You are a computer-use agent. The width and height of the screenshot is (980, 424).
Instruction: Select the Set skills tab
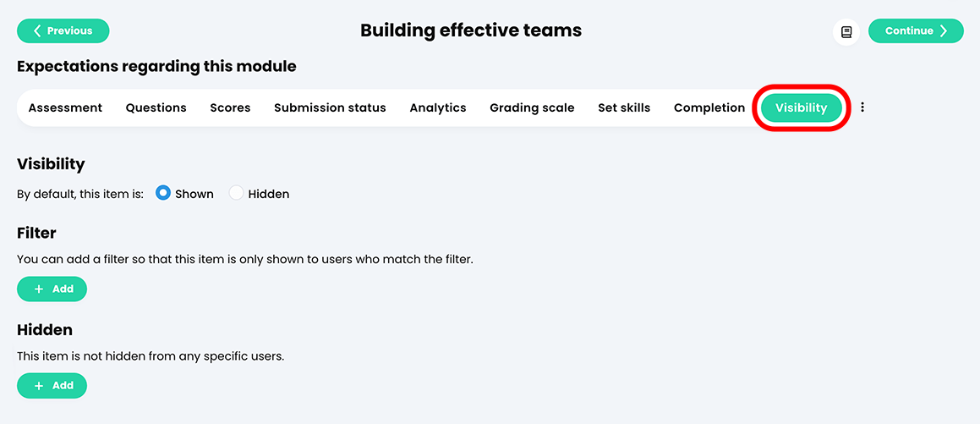click(624, 107)
